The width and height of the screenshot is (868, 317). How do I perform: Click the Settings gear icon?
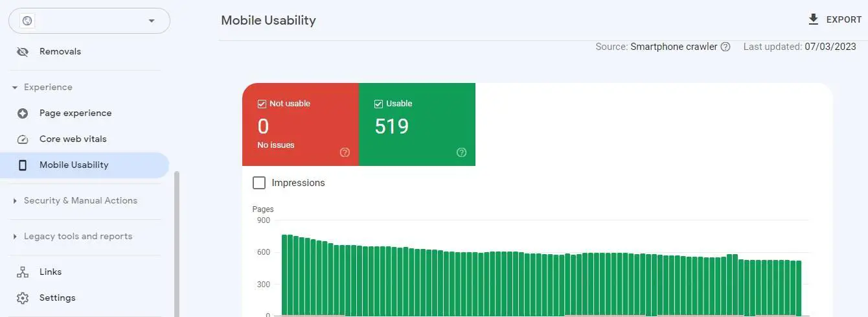(x=23, y=298)
